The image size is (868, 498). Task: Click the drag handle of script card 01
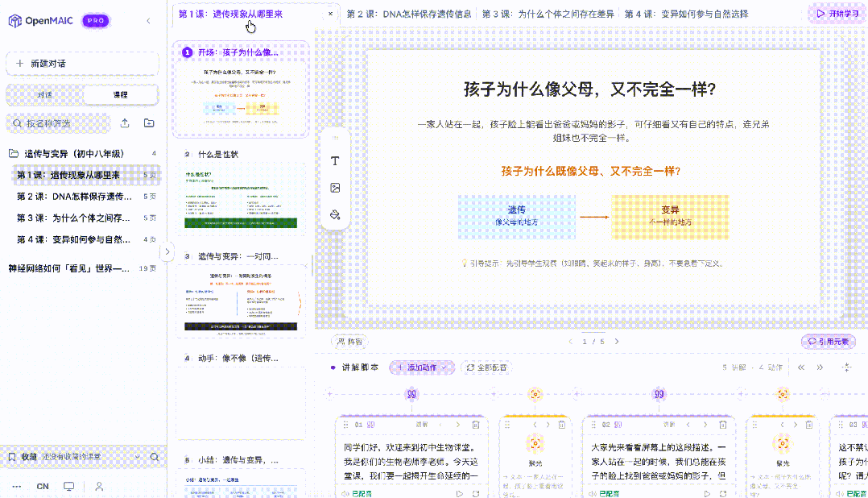(345, 425)
